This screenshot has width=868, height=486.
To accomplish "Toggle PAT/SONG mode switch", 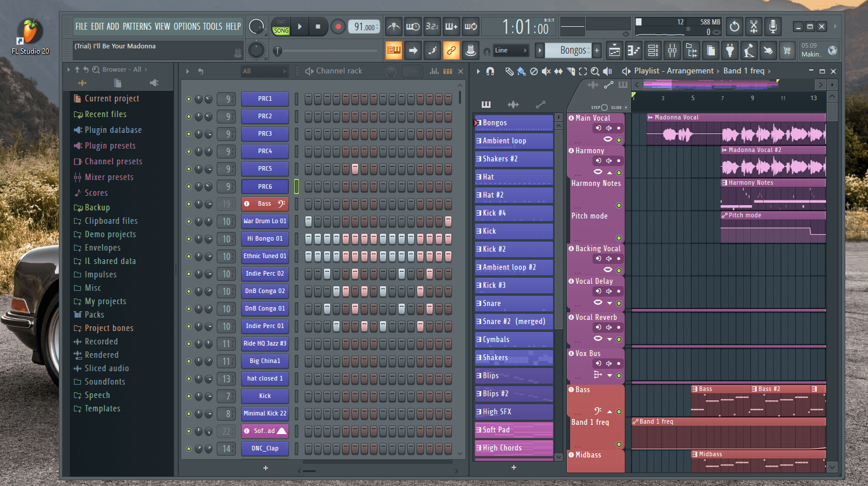I will pyautogui.click(x=281, y=27).
